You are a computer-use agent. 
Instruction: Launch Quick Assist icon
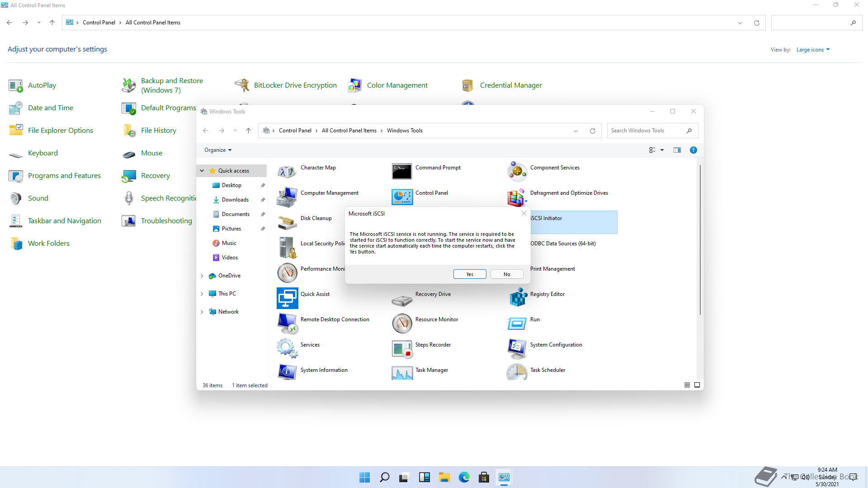[287, 298]
